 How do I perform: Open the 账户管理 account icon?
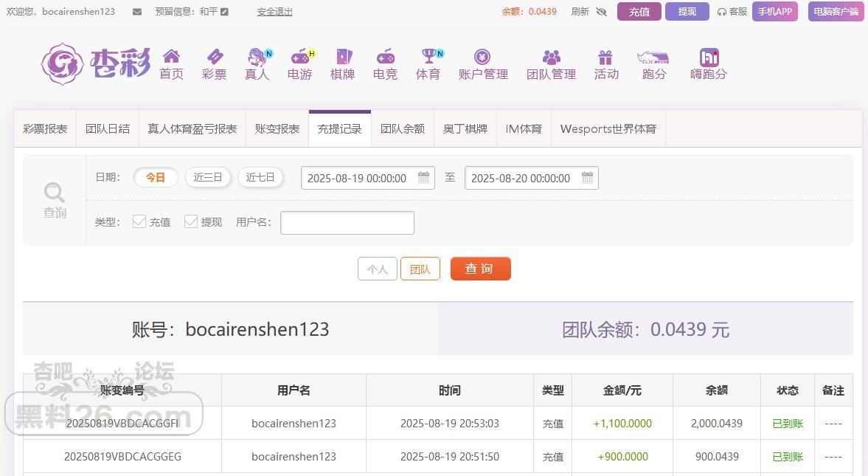[x=482, y=58]
